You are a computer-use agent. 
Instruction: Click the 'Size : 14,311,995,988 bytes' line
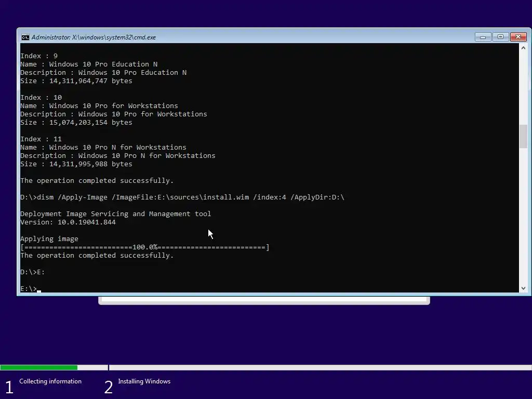click(76, 164)
